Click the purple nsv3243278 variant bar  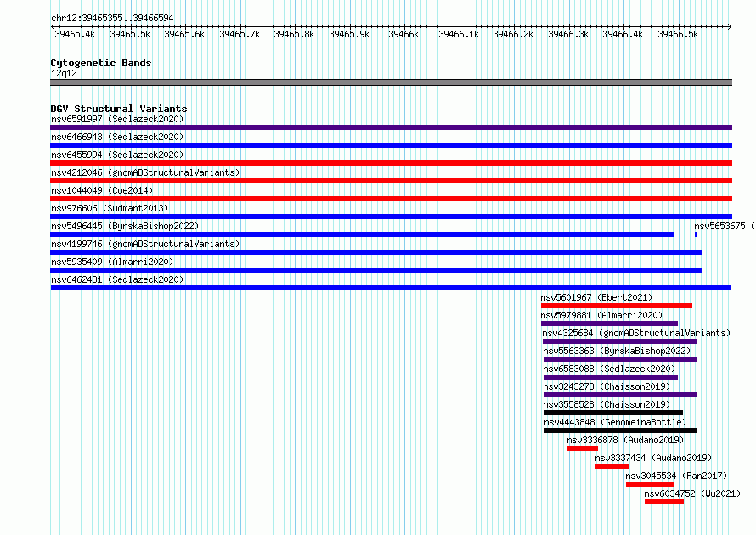620,395
